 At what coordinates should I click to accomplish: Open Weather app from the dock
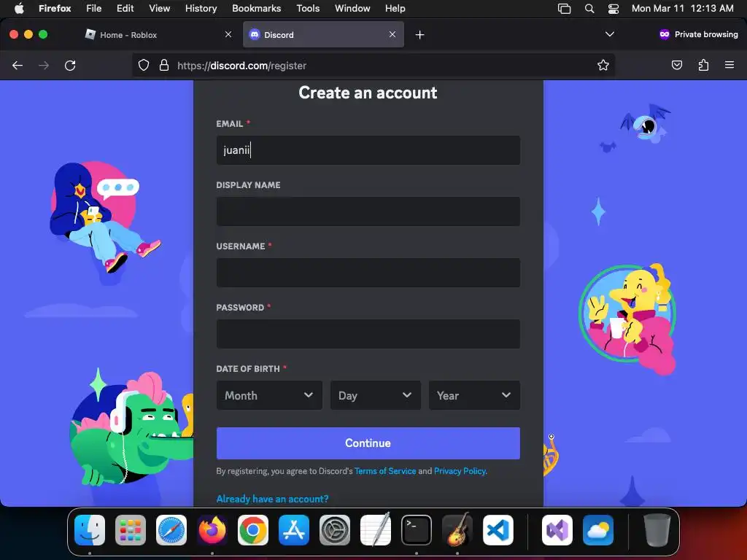(x=598, y=530)
